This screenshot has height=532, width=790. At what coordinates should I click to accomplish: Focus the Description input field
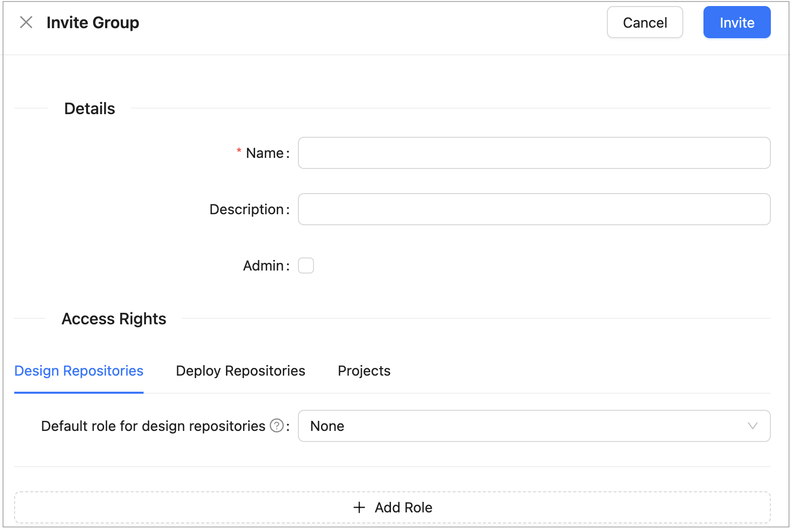pos(533,209)
